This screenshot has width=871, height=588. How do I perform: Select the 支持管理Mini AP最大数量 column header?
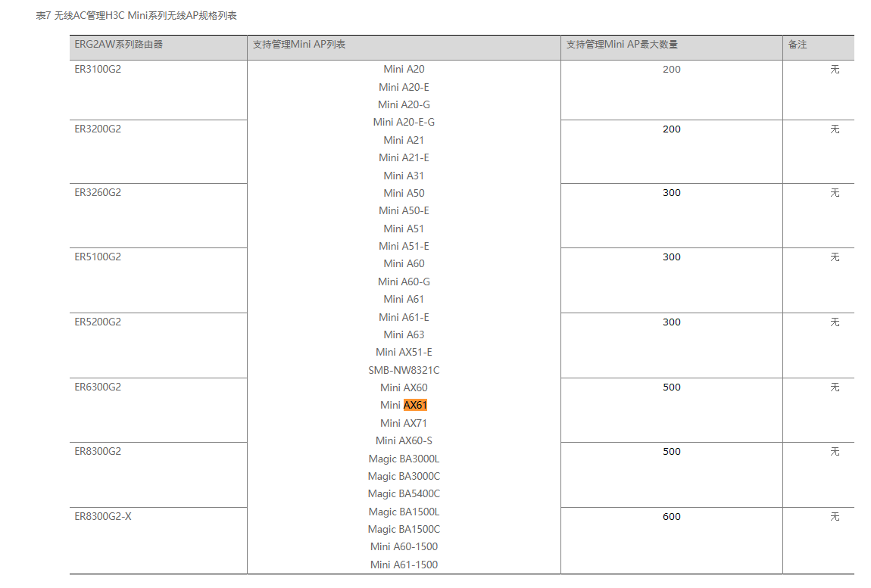[622, 45]
